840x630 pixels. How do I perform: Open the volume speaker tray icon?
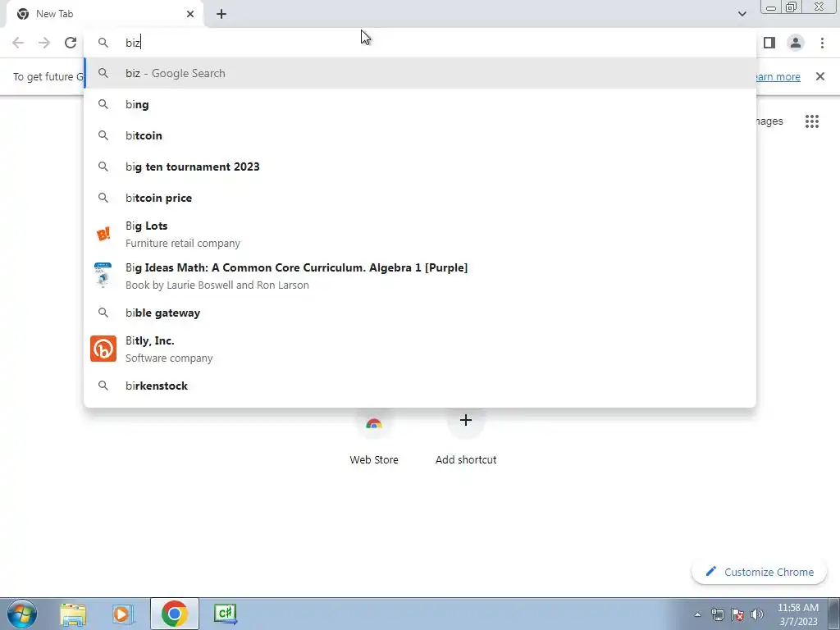(757, 614)
